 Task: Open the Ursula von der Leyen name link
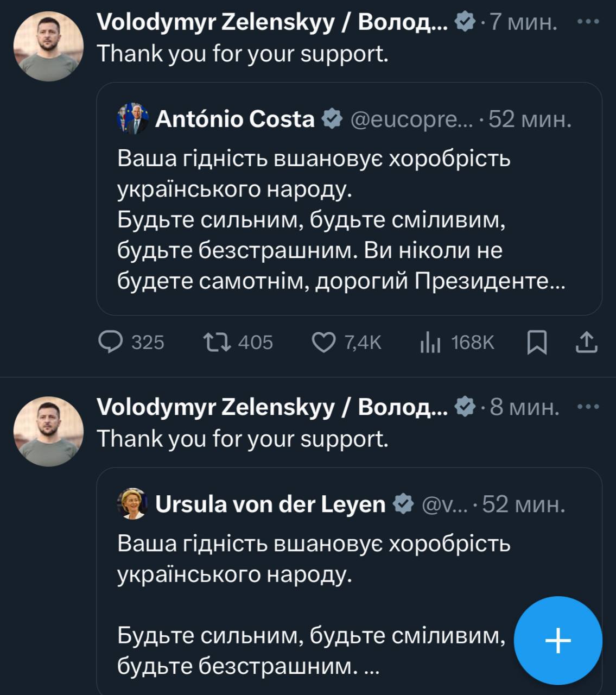pyautogui.click(x=270, y=504)
